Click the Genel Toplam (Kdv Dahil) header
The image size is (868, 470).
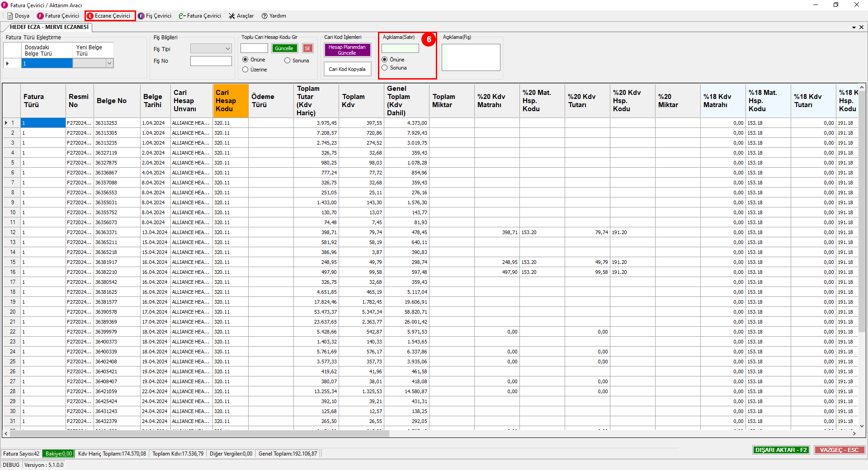point(406,101)
